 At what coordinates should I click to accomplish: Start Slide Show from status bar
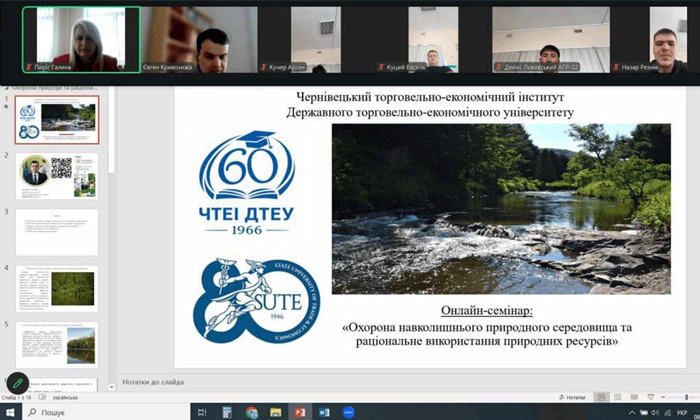650,397
